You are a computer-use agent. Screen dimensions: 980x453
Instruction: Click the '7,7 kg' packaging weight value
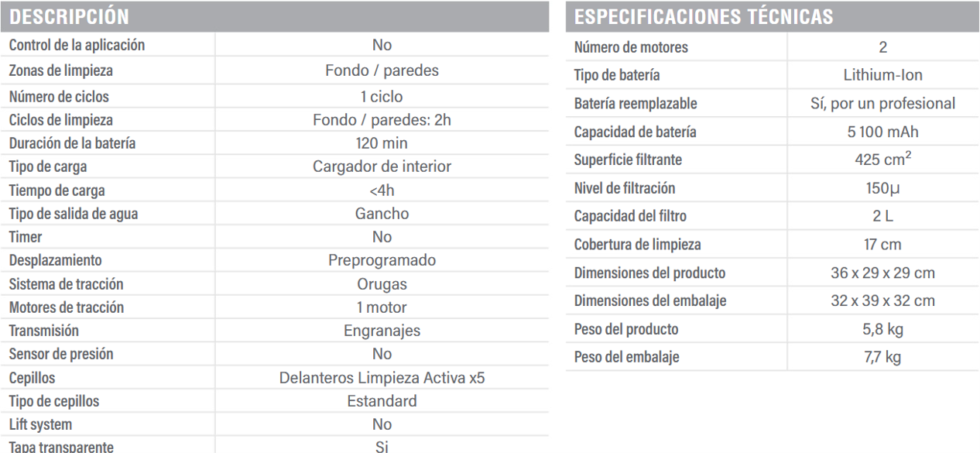[x=882, y=356]
